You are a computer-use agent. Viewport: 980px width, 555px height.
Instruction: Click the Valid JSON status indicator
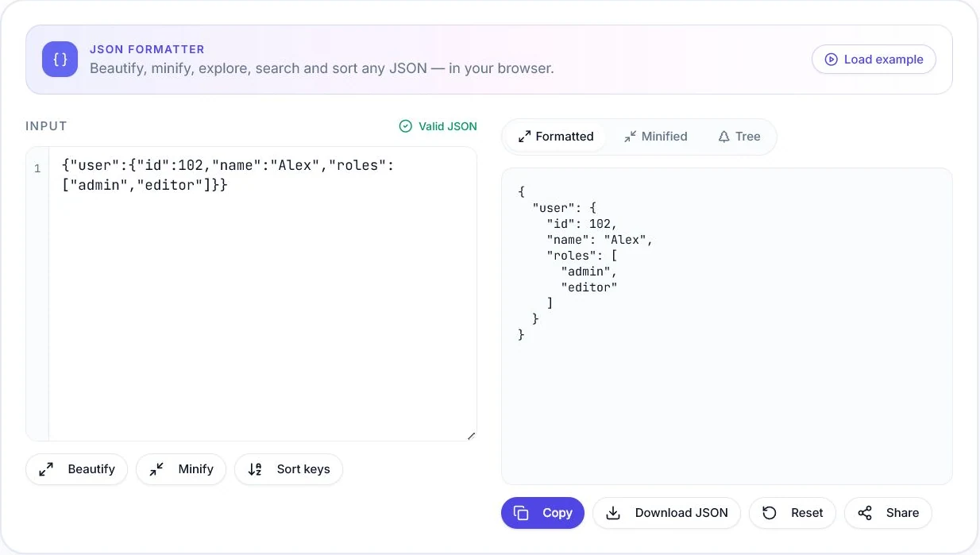(438, 126)
